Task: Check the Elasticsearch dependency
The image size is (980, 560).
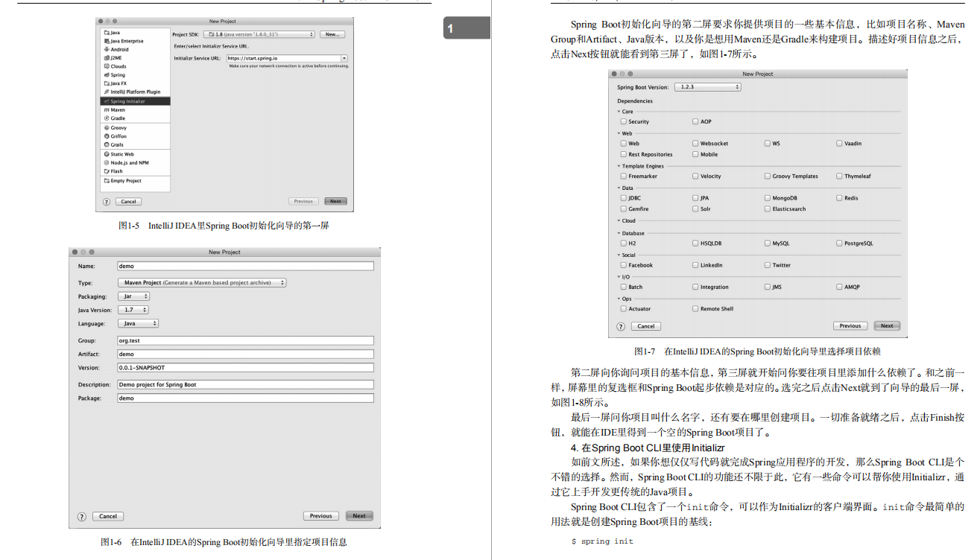Action: coord(767,209)
